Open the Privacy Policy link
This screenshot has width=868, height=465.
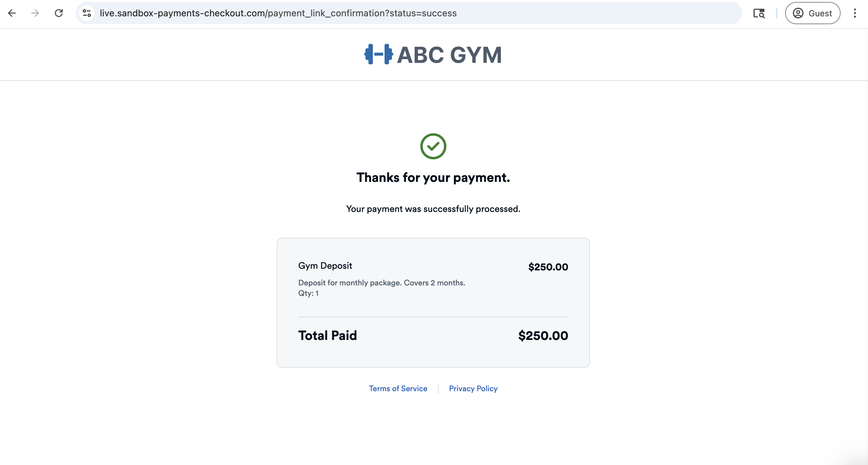[x=473, y=389]
